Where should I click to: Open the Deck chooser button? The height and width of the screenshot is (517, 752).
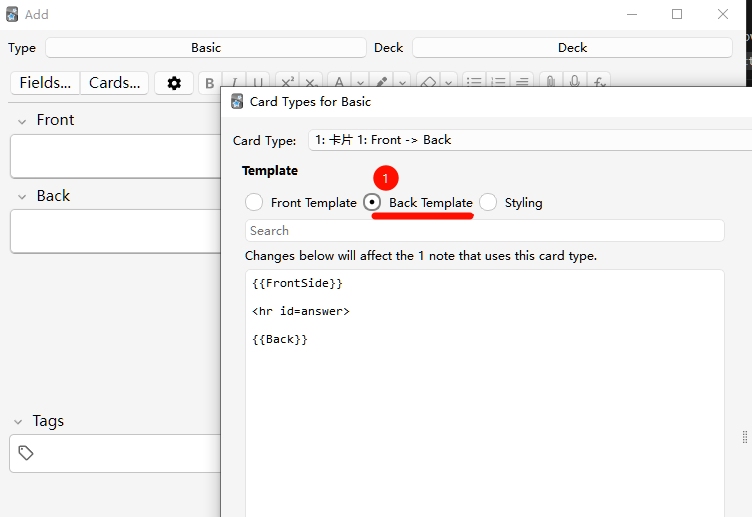click(572, 47)
